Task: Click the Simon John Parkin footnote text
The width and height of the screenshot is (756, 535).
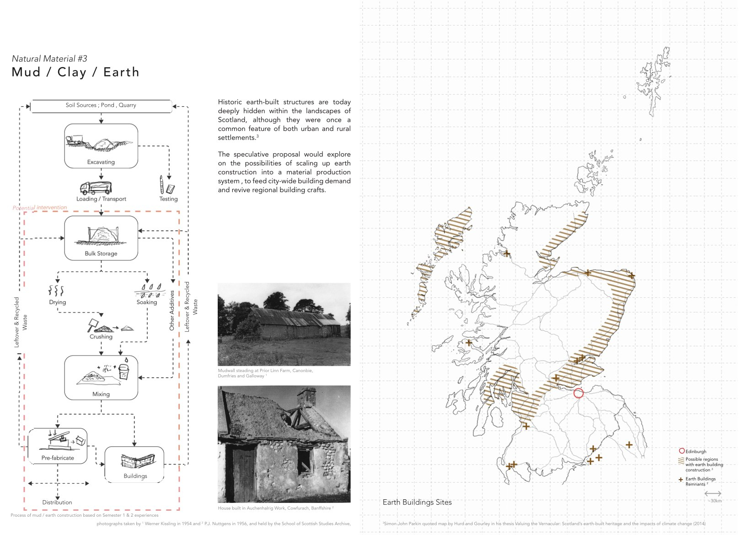Action: tap(544, 524)
